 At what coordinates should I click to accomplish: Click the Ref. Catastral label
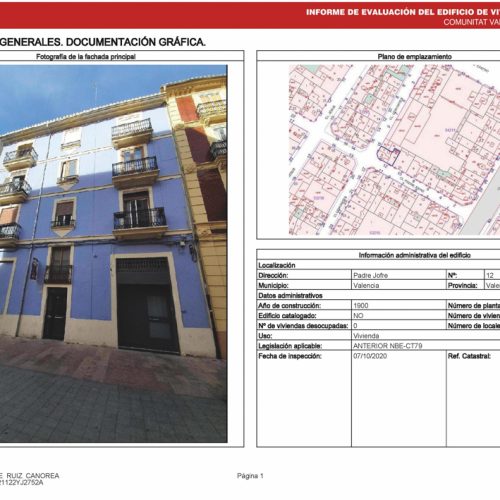click(469, 356)
